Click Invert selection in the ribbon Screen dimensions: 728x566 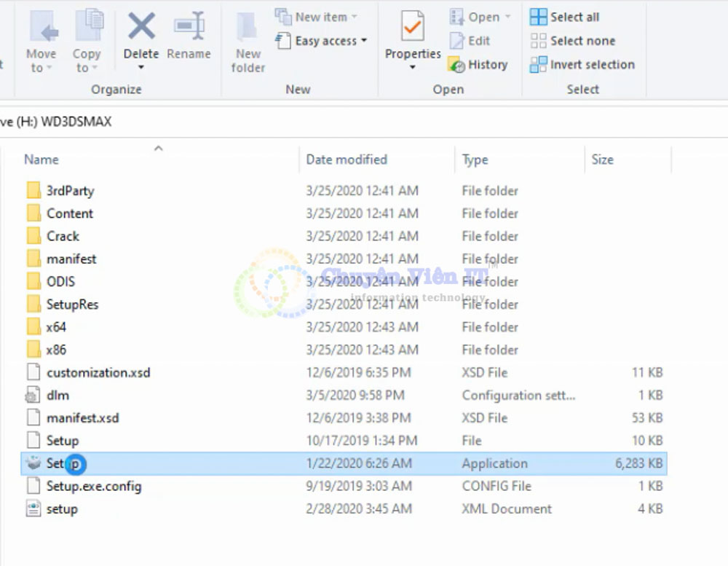(x=582, y=65)
